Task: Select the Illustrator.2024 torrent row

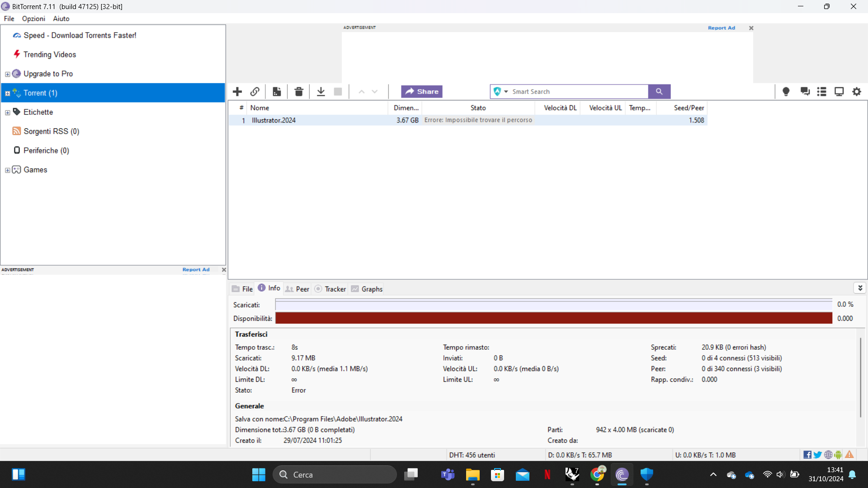Action: [x=467, y=120]
